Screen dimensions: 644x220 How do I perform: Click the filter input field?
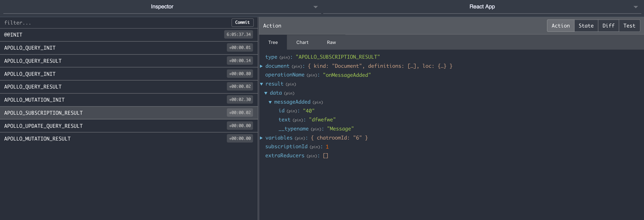pos(115,23)
